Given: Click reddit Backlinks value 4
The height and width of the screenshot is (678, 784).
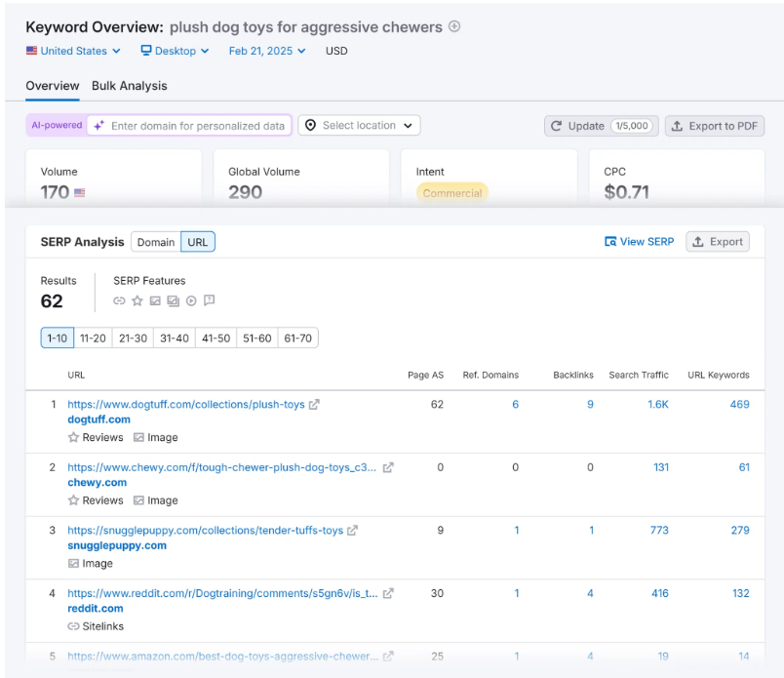Looking at the screenshot, I should (x=591, y=593).
